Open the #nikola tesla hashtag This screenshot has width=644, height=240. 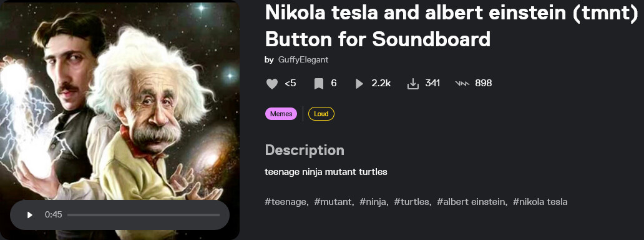click(x=540, y=202)
